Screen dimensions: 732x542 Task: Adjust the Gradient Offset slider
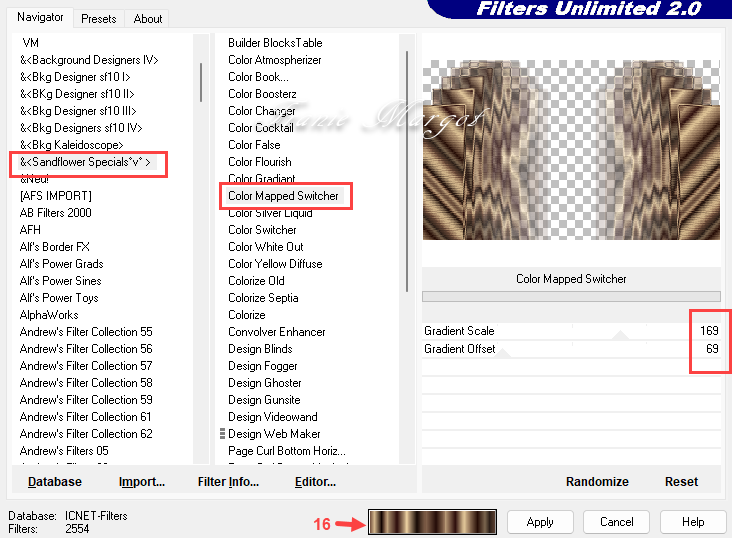click(x=570, y=349)
